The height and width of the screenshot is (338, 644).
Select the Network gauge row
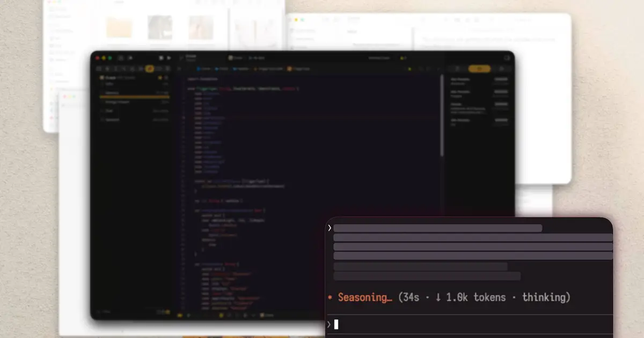click(x=134, y=120)
